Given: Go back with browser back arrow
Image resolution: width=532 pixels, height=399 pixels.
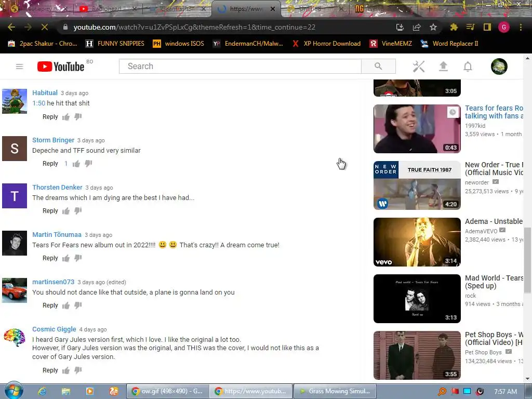Looking at the screenshot, I should tap(11, 27).
